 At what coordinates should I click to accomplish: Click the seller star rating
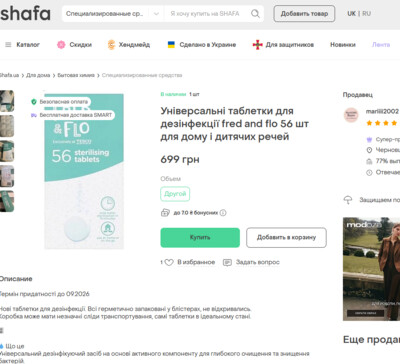click(x=383, y=123)
